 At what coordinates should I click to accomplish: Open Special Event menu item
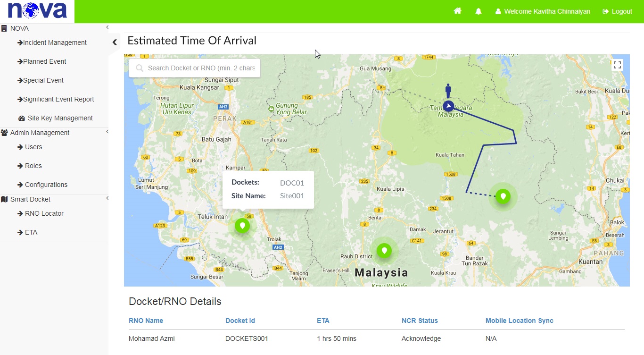point(40,80)
